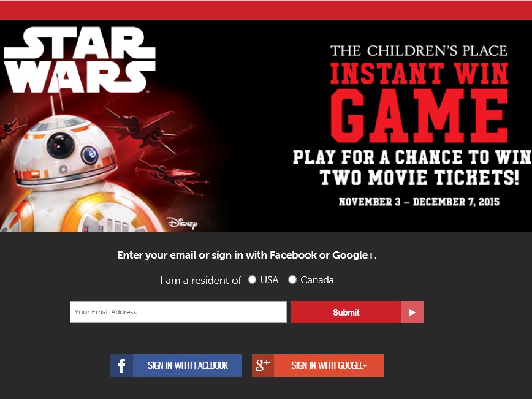This screenshot has width=532, height=399.
Task: Click the USA label text
Action: coord(270,280)
